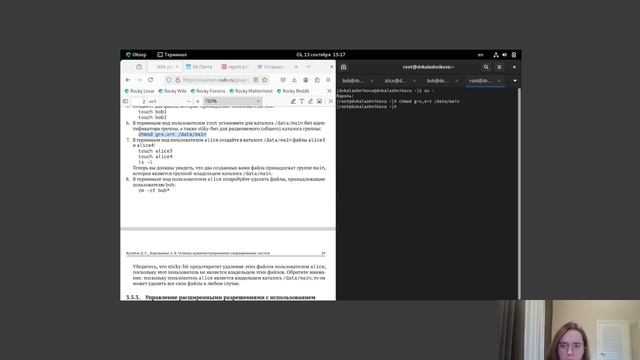Switch to the VK Почта browser tab
The width and height of the screenshot is (640, 360).
tap(199, 67)
